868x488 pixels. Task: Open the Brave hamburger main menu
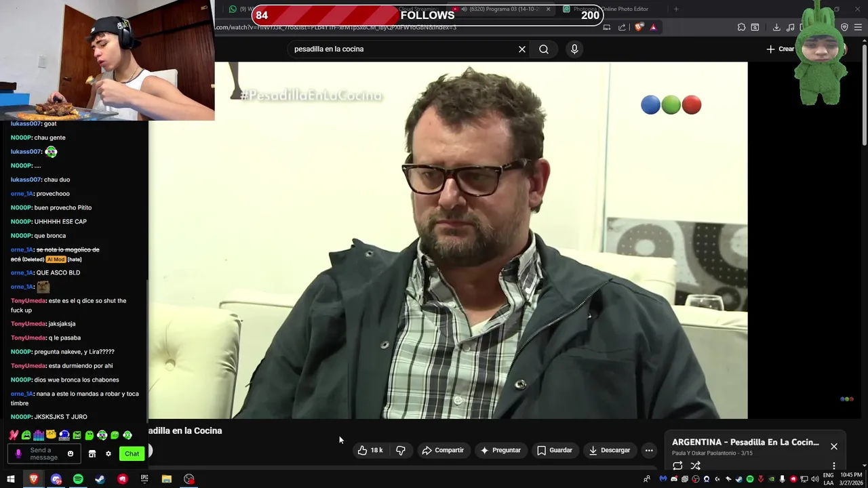pos(859,27)
